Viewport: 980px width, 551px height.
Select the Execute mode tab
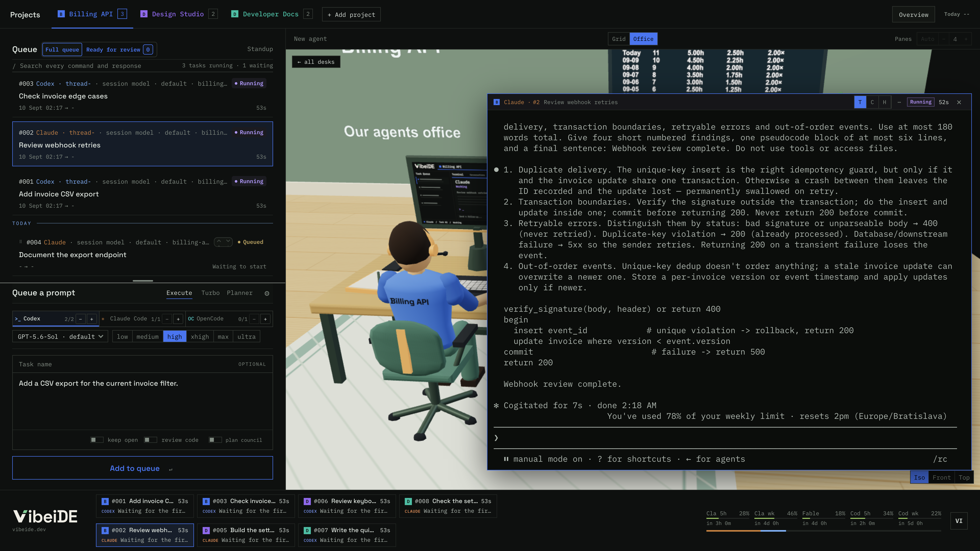[x=179, y=293]
